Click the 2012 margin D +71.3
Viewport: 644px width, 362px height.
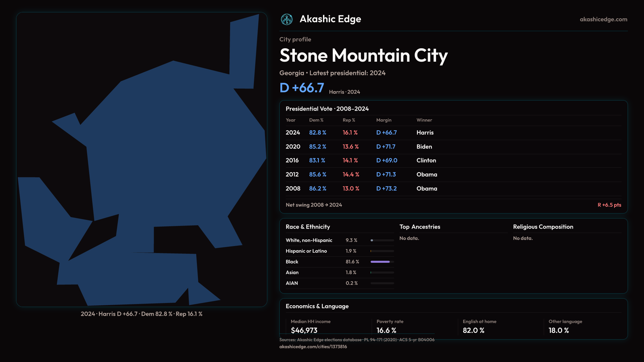386,175
